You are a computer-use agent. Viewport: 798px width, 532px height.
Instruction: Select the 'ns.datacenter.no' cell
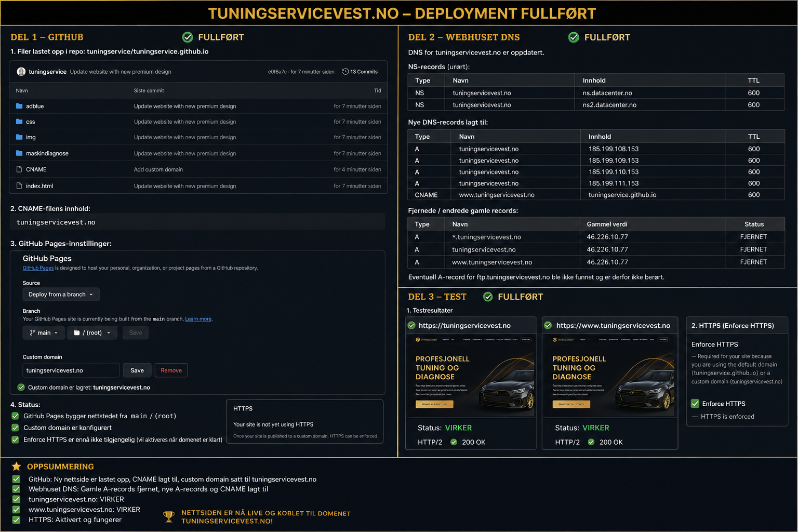(607, 93)
